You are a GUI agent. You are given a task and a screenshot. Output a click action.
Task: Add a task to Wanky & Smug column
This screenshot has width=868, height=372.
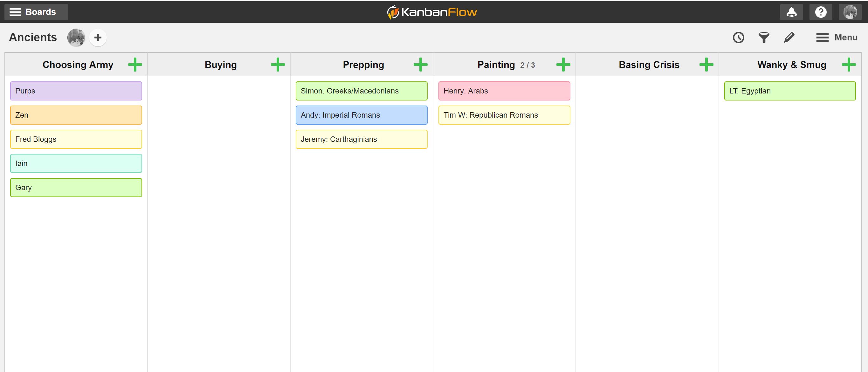(x=849, y=65)
